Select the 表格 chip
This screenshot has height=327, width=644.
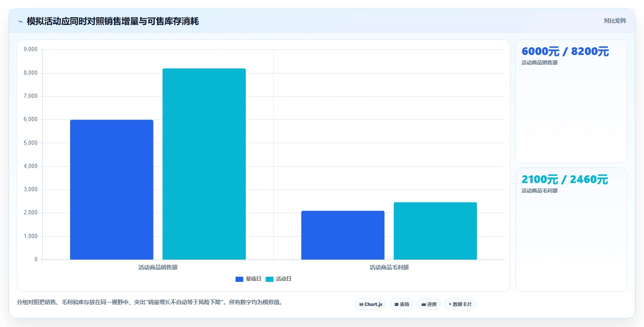tap(402, 304)
